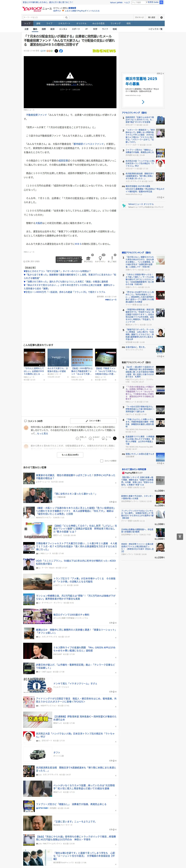Screen dimensions: 186x868
Task: Click '都市綜研インベストファンド' link in article
Action: tap(89, 144)
